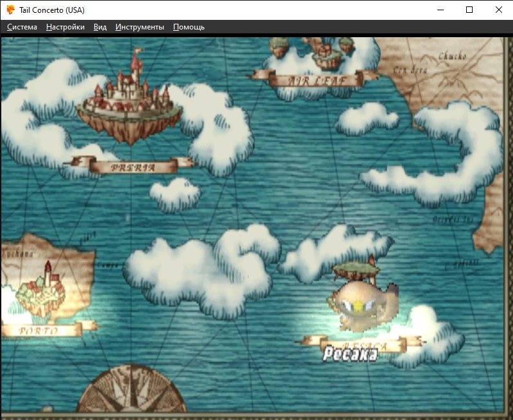Click the compass rose on the map
This screenshot has height=420, width=513.
point(131,389)
